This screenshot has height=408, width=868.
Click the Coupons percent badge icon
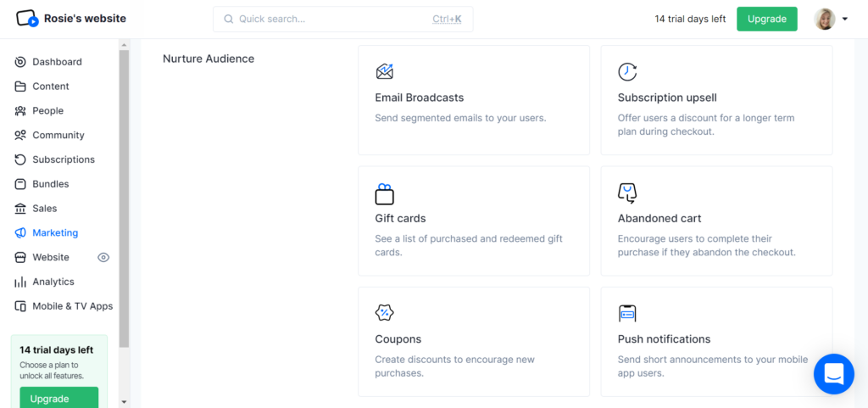385,313
